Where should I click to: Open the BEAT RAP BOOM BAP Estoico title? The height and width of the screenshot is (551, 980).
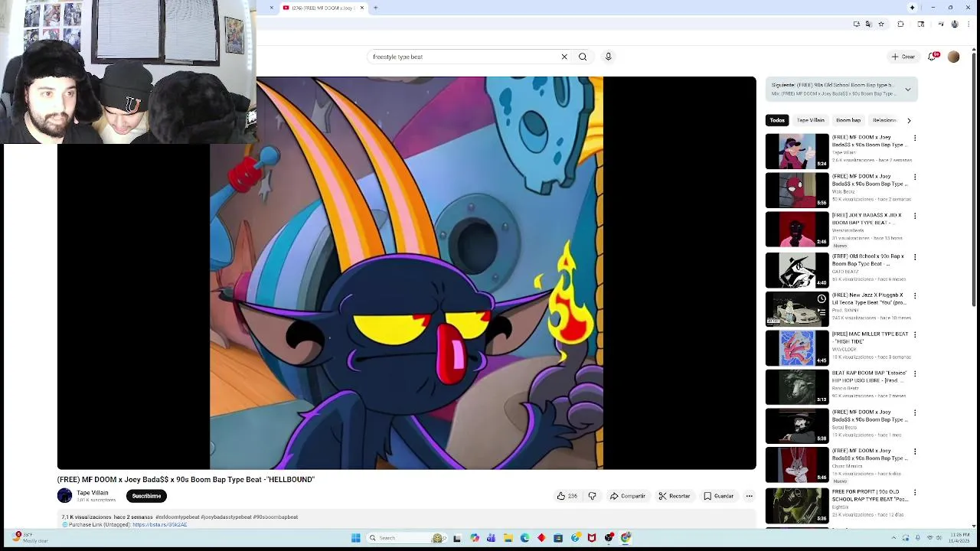pyautogui.click(x=869, y=377)
